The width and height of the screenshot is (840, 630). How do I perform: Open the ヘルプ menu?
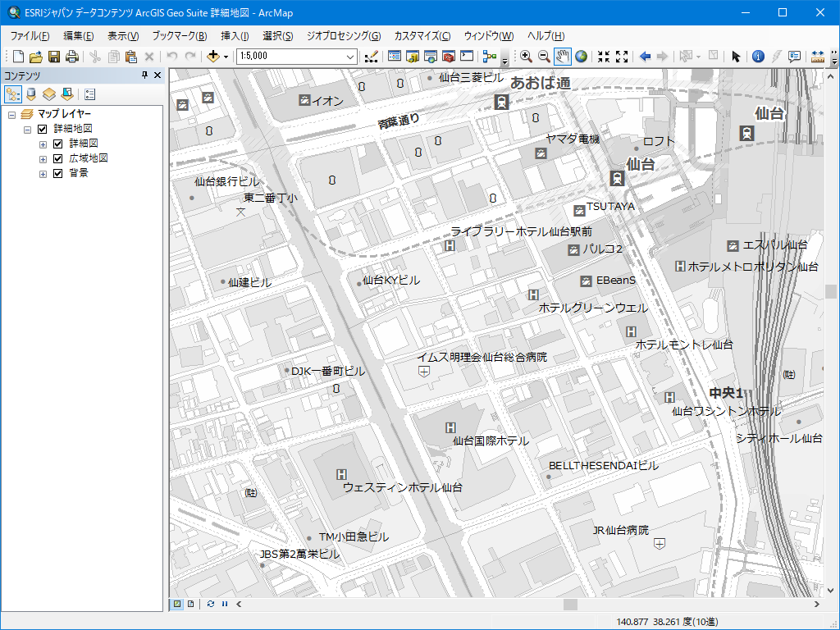coord(546,36)
